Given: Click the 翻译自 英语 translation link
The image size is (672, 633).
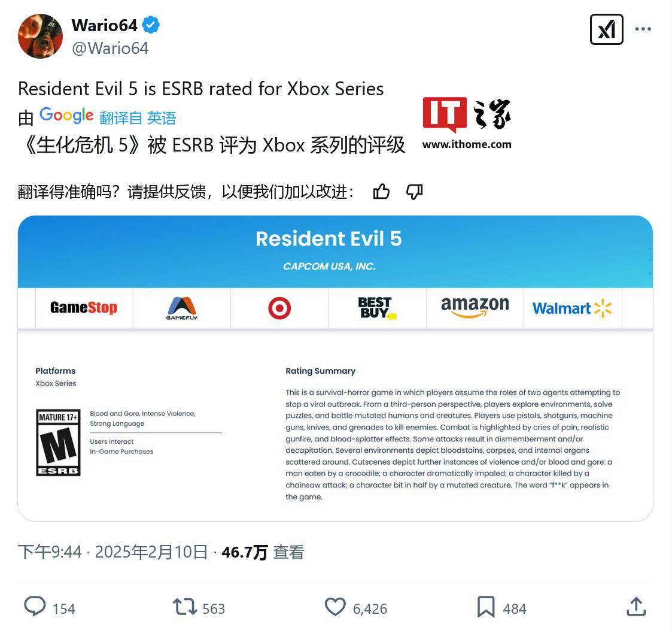Looking at the screenshot, I should click(x=138, y=118).
